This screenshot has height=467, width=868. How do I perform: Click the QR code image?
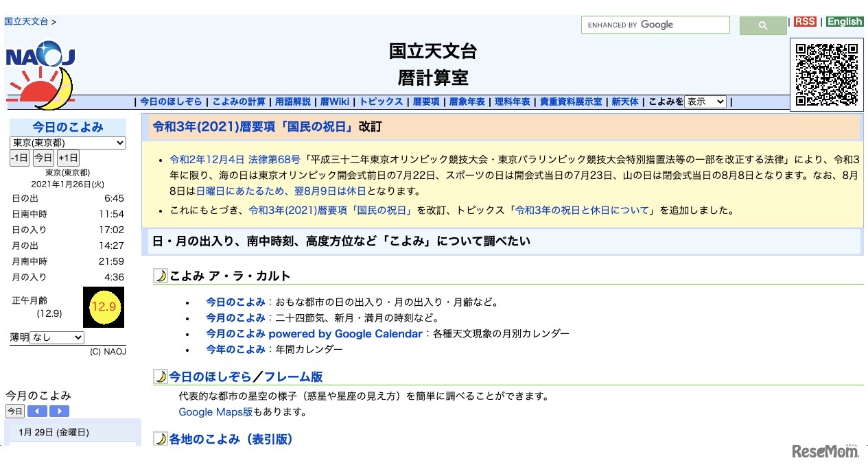point(827,75)
